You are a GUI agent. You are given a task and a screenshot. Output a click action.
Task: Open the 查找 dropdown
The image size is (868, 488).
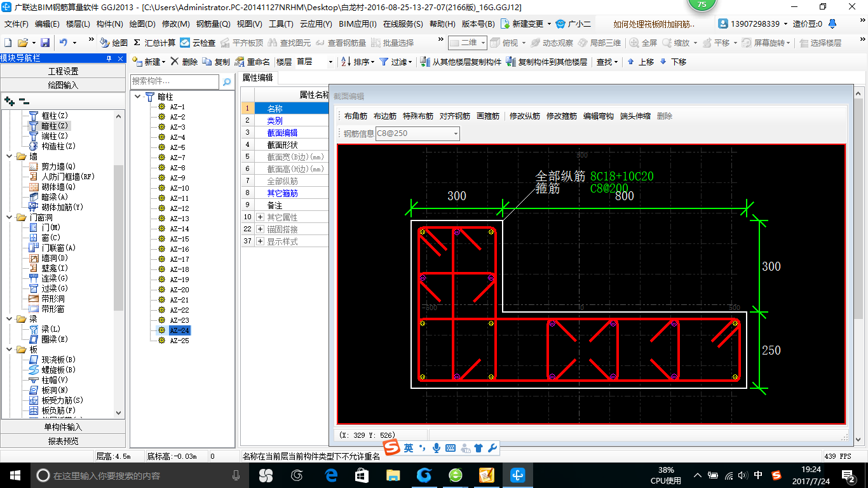tap(607, 62)
